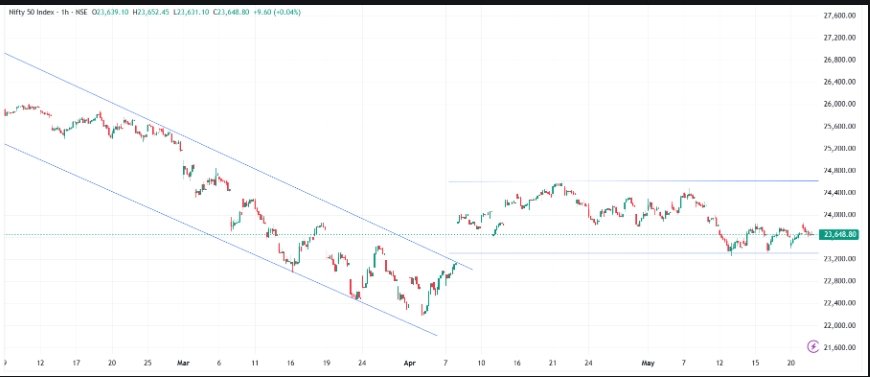Click the 24,400.00 price axis label

pyautogui.click(x=838, y=193)
